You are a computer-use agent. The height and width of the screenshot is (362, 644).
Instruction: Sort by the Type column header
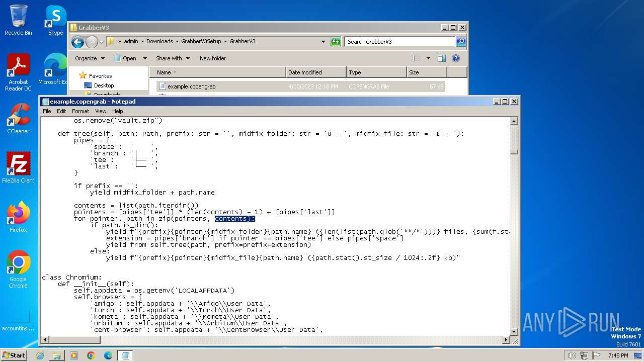point(376,72)
